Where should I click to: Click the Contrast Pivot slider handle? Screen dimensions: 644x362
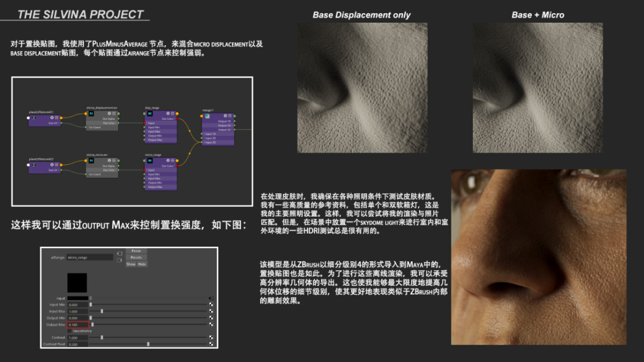click(x=148, y=344)
